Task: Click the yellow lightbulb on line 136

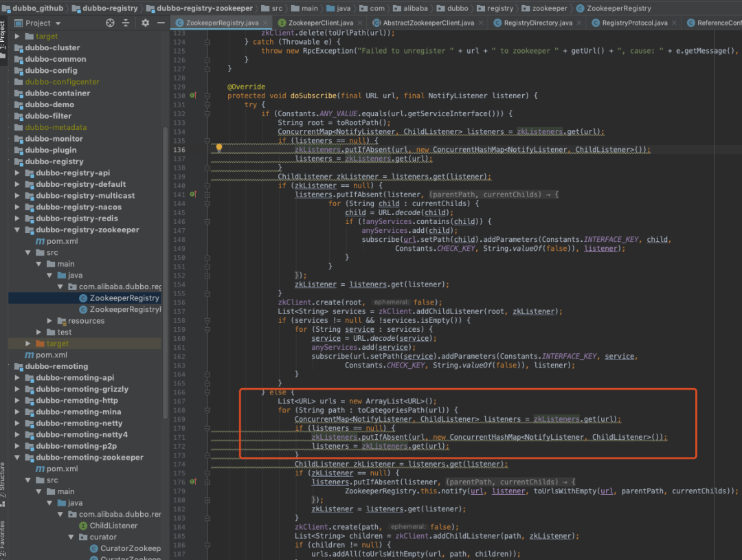Action: pos(219,147)
